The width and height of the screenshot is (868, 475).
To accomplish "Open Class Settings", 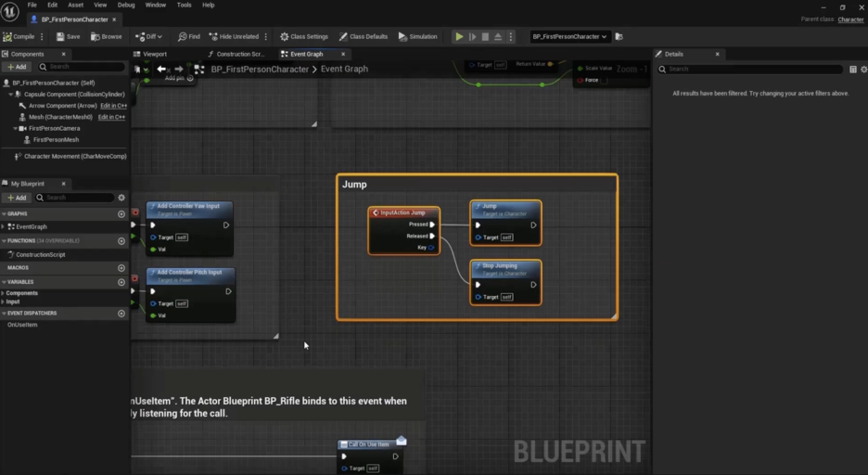I will (304, 36).
